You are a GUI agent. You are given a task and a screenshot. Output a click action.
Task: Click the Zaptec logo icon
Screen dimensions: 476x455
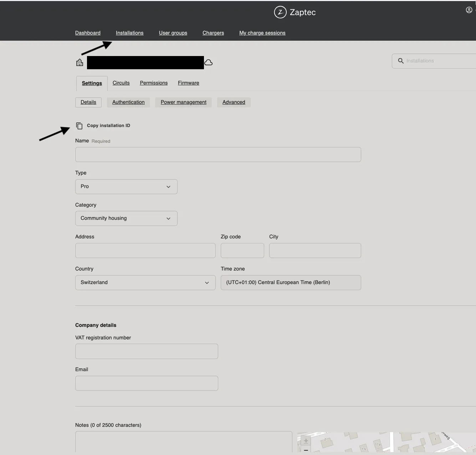[x=280, y=12]
